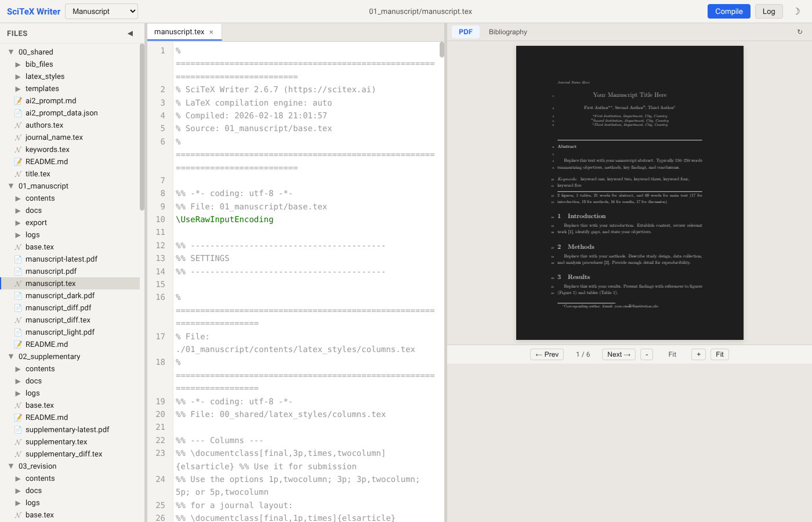
Task: Select the PDF preview tab
Action: click(x=465, y=32)
